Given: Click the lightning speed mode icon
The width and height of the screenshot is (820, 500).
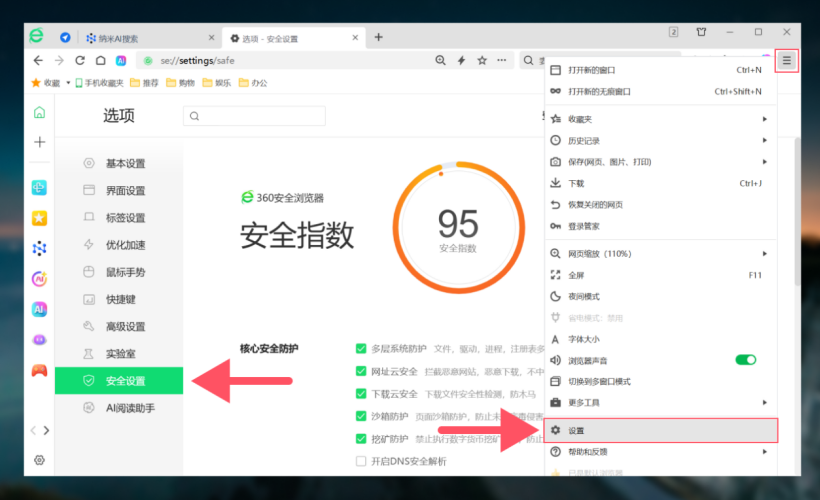Looking at the screenshot, I should (x=461, y=60).
